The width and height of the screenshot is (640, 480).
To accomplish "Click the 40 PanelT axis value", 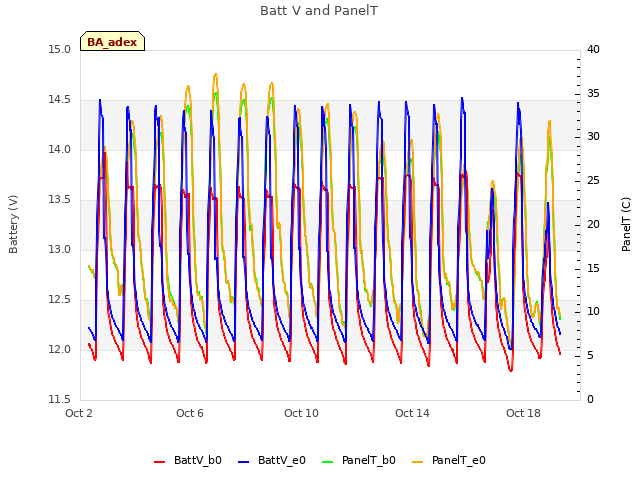I will [x=593, y=50].
